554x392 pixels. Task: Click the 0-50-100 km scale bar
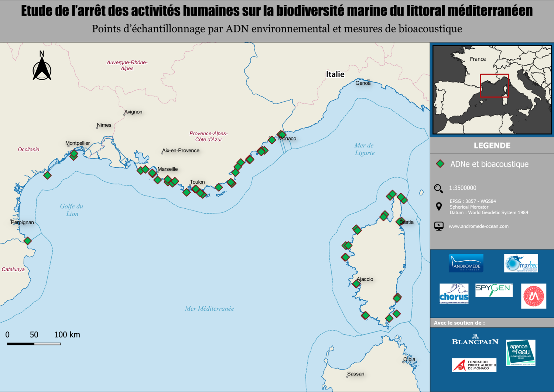click(x=34, y=344)
